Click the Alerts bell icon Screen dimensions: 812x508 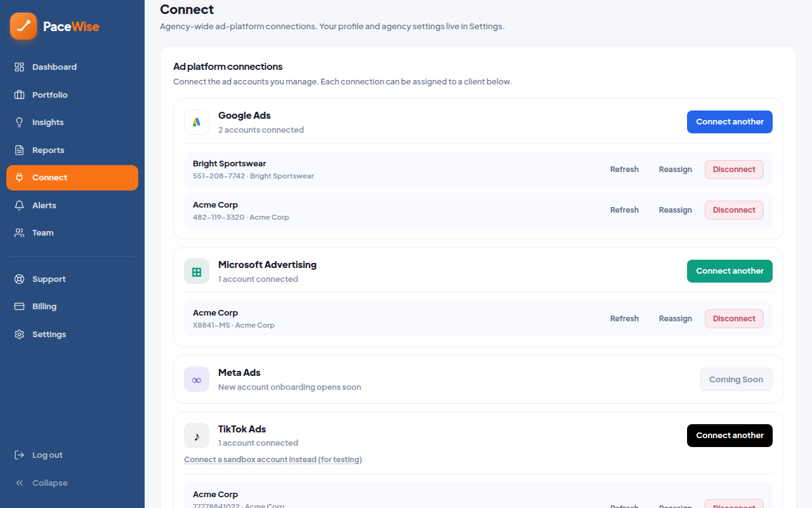[x=20, y=205]
